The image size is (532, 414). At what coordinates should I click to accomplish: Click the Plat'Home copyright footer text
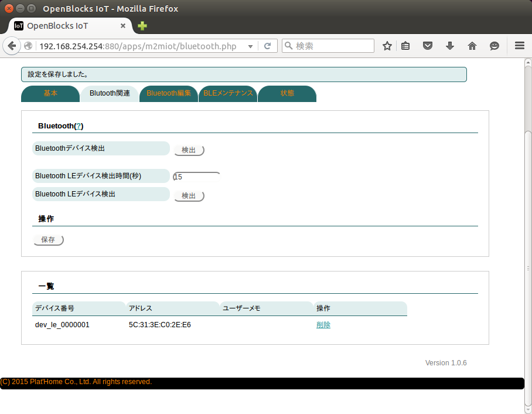coord(76,382)
